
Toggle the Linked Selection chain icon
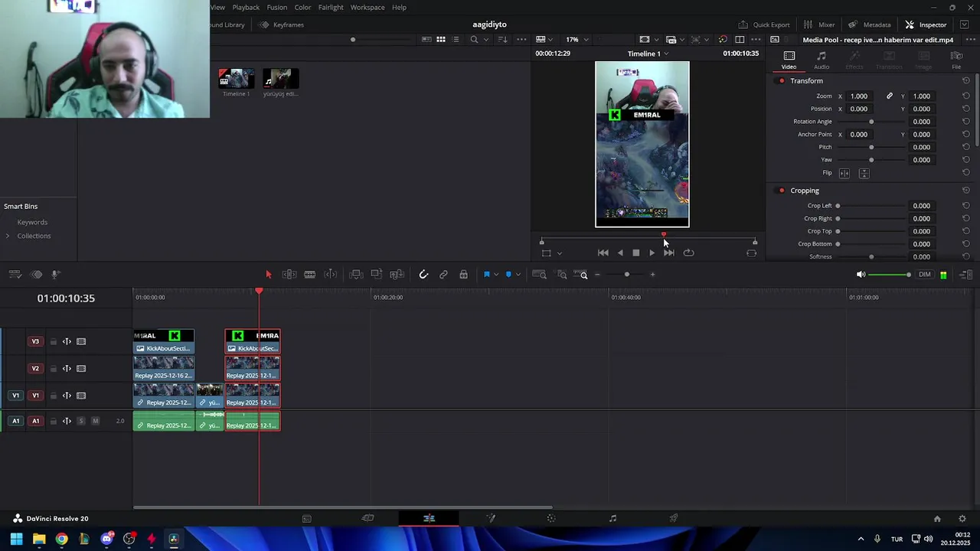click(443, 274)
